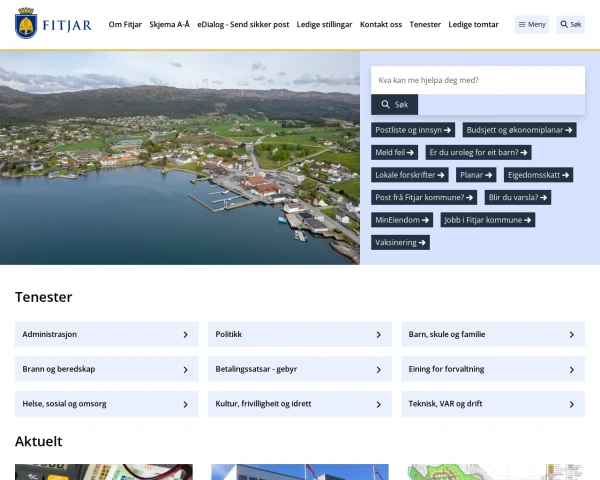Open Barn, skule og familie chevron
The image size is (600, 480).
coord(571,335)
